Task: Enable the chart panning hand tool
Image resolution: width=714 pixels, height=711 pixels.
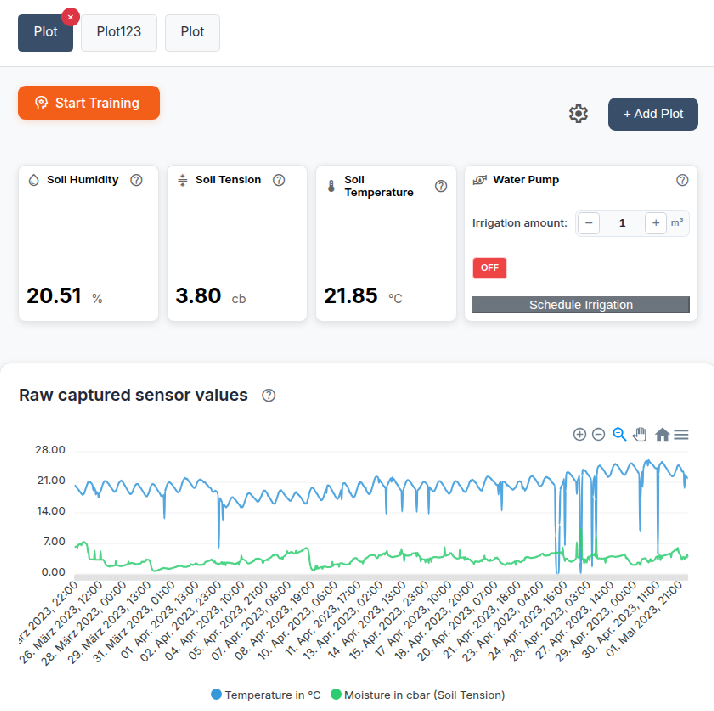Action: coord(640,434)
